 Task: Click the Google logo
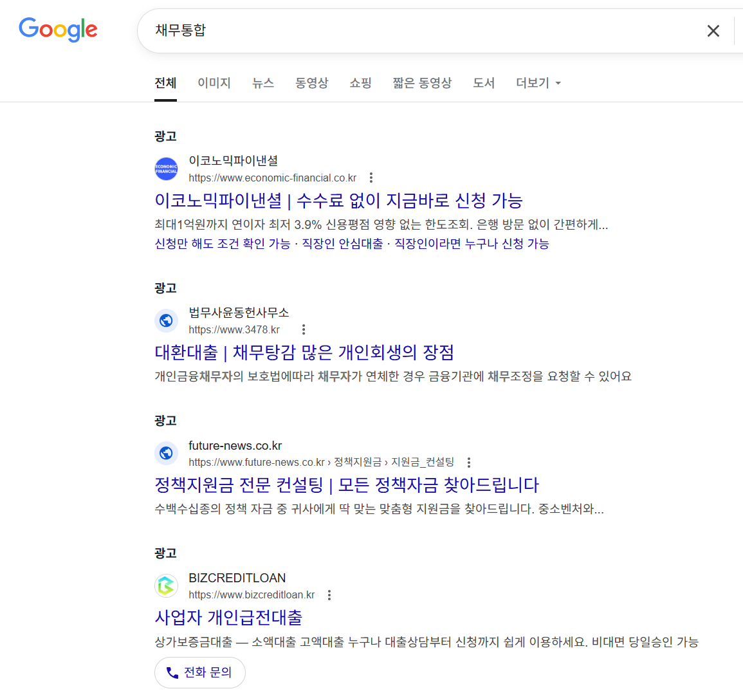(59, 30)
